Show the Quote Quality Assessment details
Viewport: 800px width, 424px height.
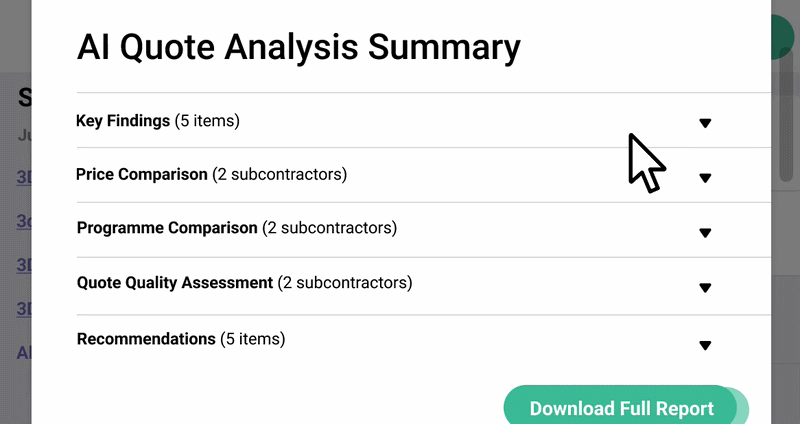[174, 283]
